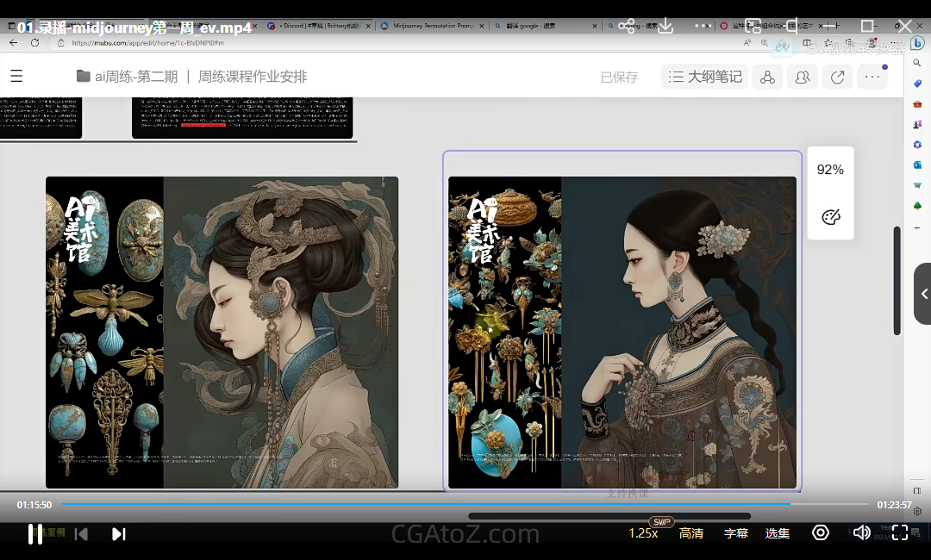The height and width of the screenshot is (560, 931).
Task: Open the collaborators icon in the toolbar
Action: point(803,77)
